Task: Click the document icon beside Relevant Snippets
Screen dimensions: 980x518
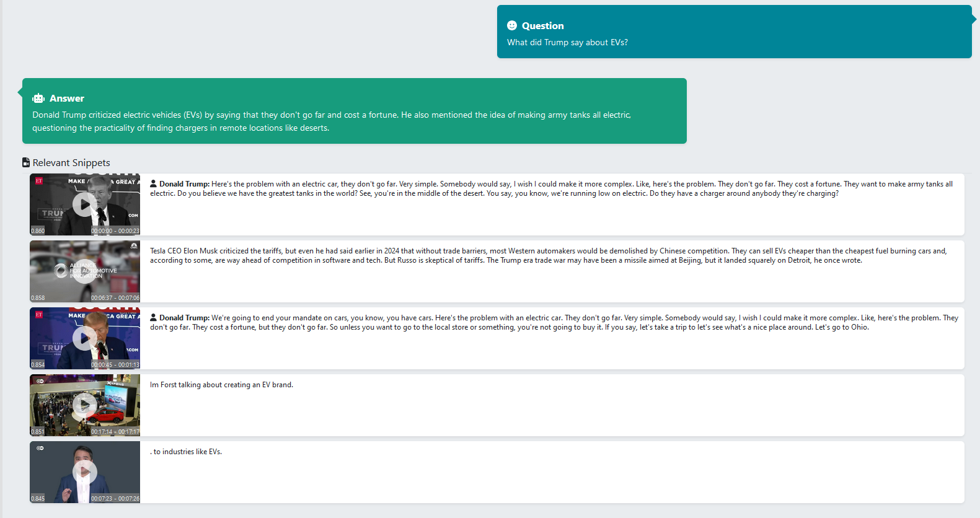Action: coord(26,162)
